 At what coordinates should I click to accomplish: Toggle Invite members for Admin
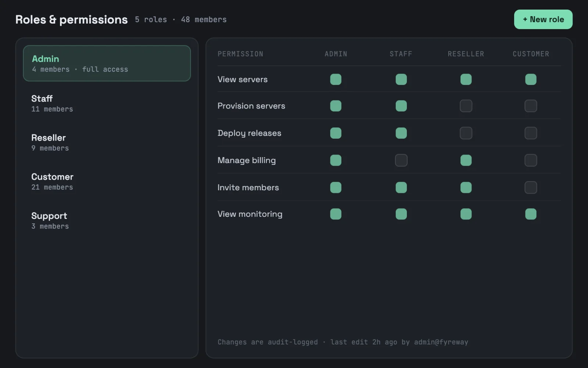pos(336,188)
